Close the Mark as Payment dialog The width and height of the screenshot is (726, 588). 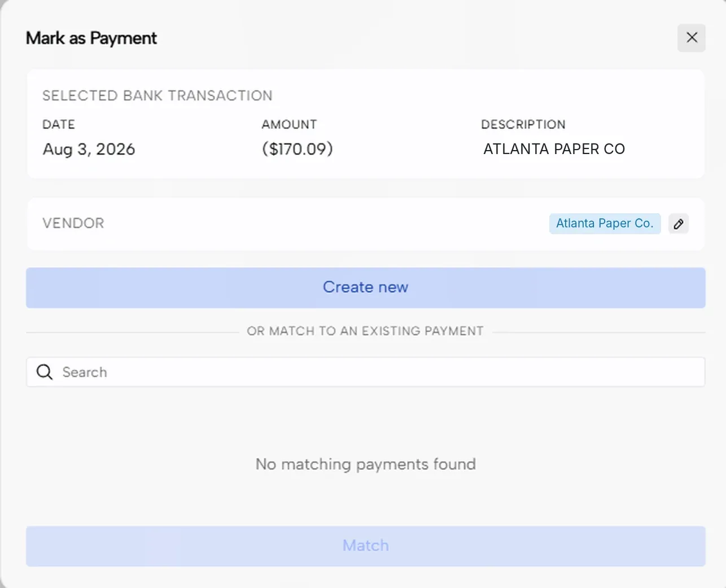tap(692, 38)
